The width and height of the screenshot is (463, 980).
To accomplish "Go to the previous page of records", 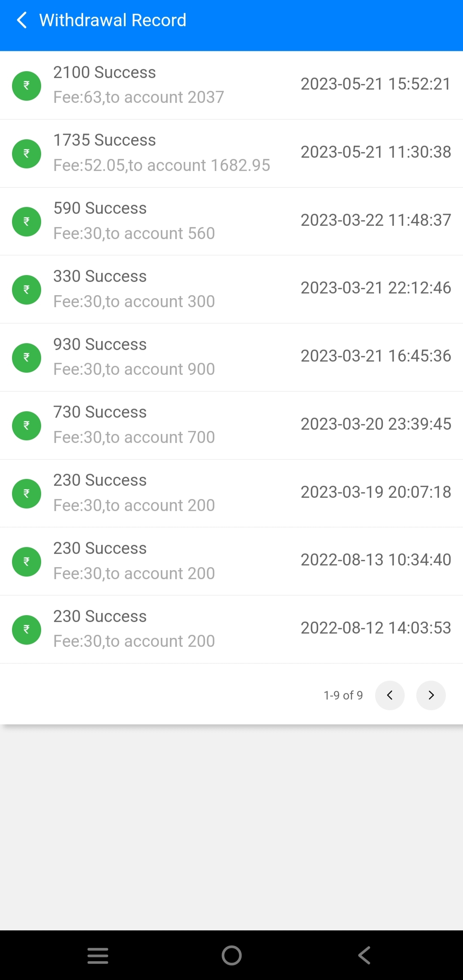I will tap(390, 695).
